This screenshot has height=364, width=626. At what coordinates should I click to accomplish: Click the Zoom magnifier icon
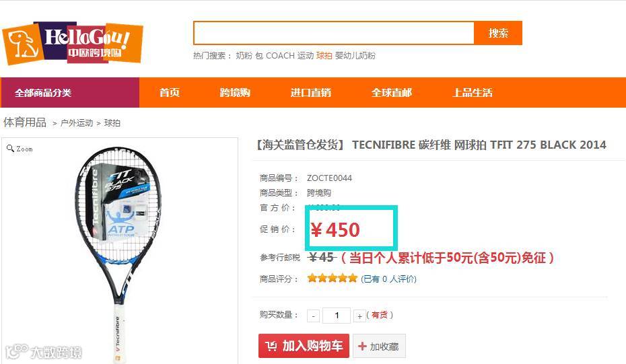click(10, 149)
